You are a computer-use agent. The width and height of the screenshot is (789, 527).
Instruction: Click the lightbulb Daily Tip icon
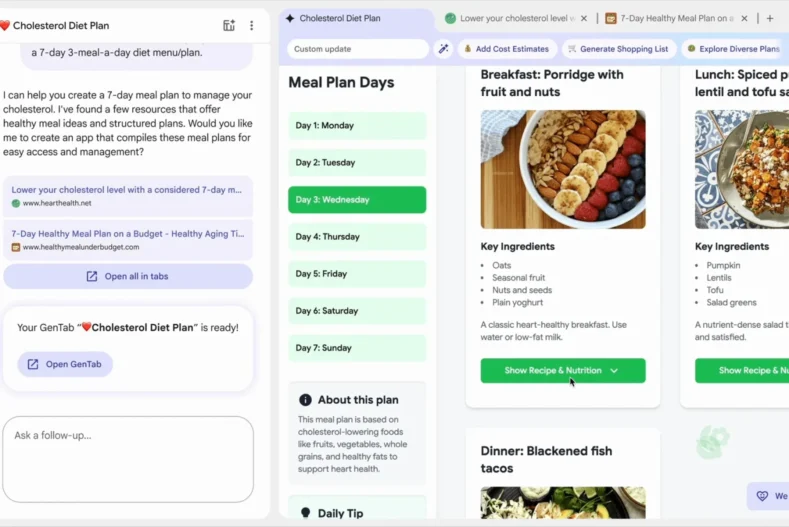[x=305, y=513]
